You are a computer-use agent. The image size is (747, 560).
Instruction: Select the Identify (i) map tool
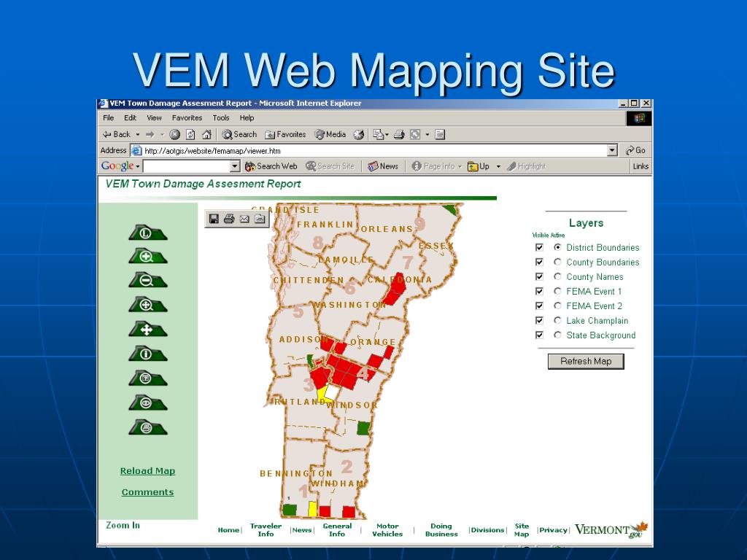click(x=147, y=354)
